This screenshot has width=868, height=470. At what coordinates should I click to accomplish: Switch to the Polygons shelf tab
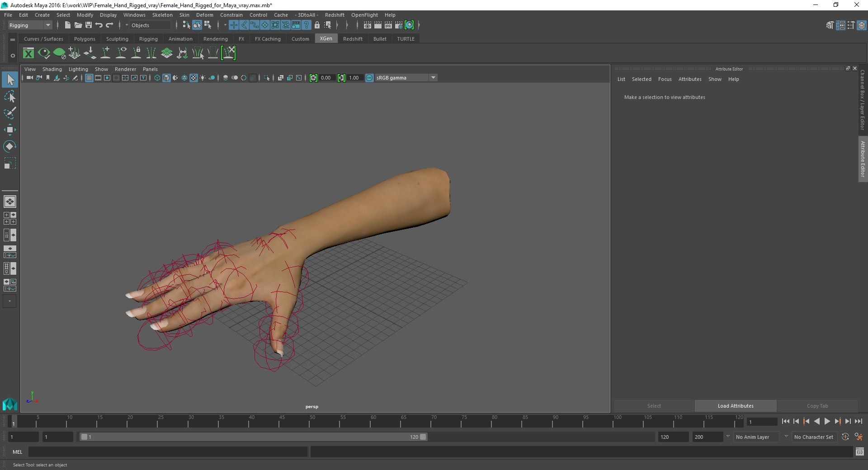click(x=85, y=39)
